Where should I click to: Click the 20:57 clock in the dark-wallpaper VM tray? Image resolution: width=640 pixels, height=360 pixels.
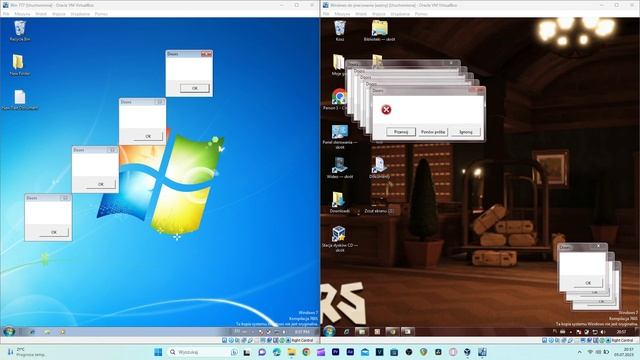621,332
